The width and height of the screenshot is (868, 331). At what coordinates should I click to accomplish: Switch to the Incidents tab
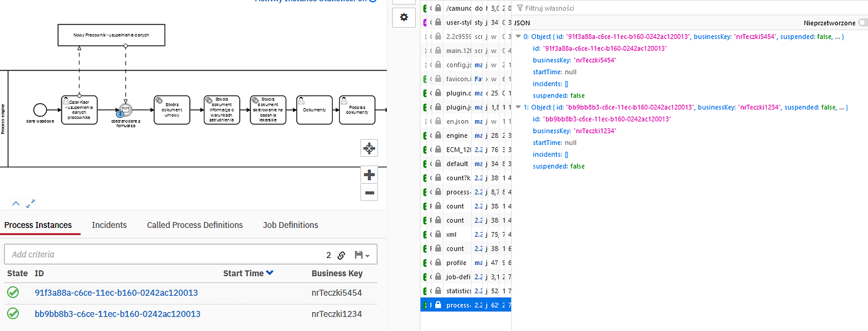[109, 225]
